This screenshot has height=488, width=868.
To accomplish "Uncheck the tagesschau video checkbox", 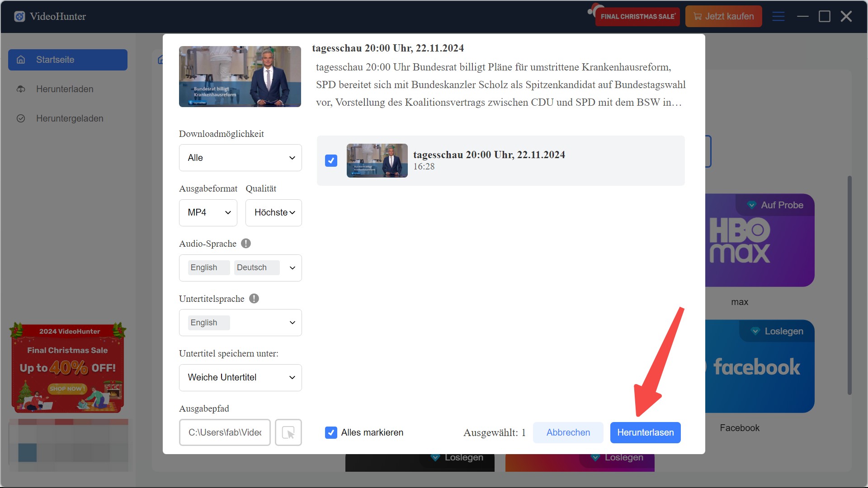I will coord(331,160).
